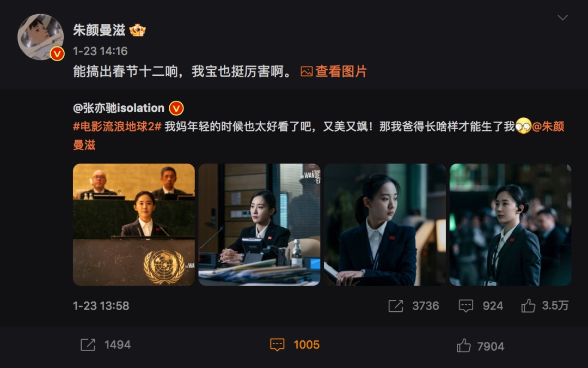Open 朱颜曼滋 profile avatar
This screenshot has height=368, width=588.
click(40, 37)
